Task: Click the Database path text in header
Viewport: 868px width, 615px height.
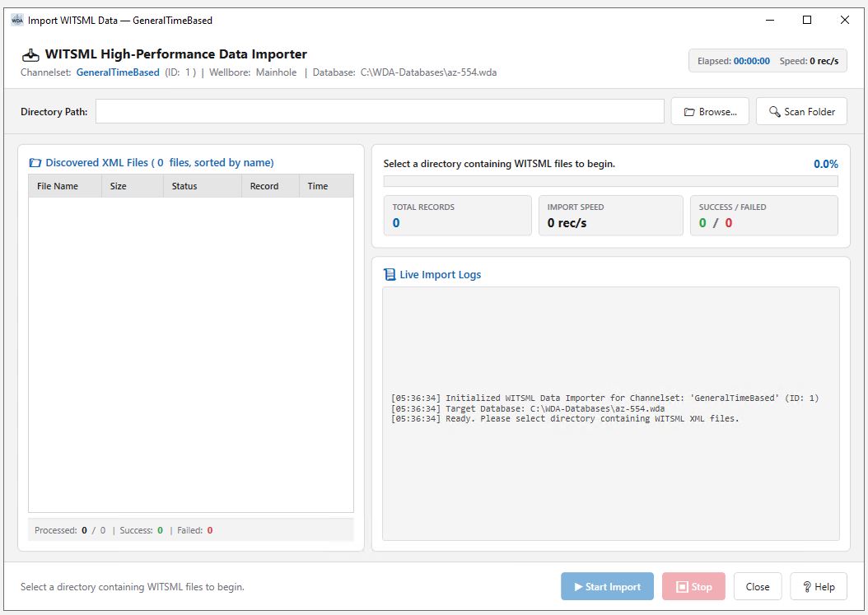Action: pyautogui.click(x=404, y=72)
